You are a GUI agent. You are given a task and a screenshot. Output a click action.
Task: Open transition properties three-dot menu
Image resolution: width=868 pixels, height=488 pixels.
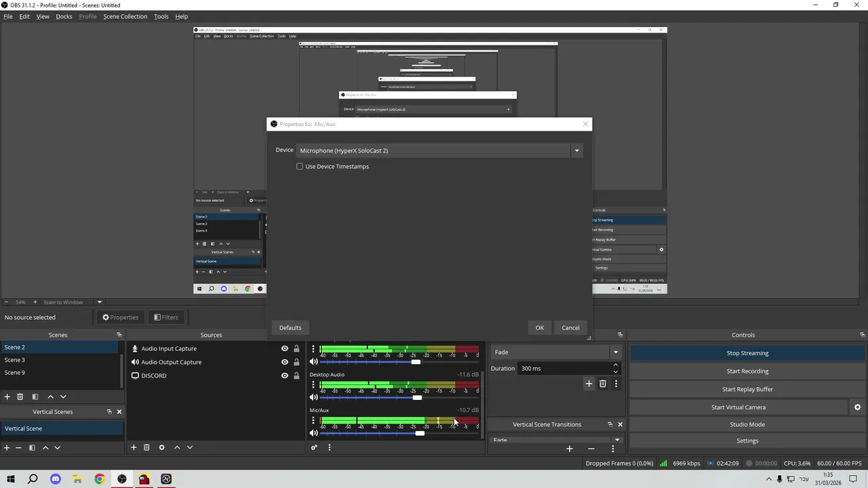tap(616, 384)
